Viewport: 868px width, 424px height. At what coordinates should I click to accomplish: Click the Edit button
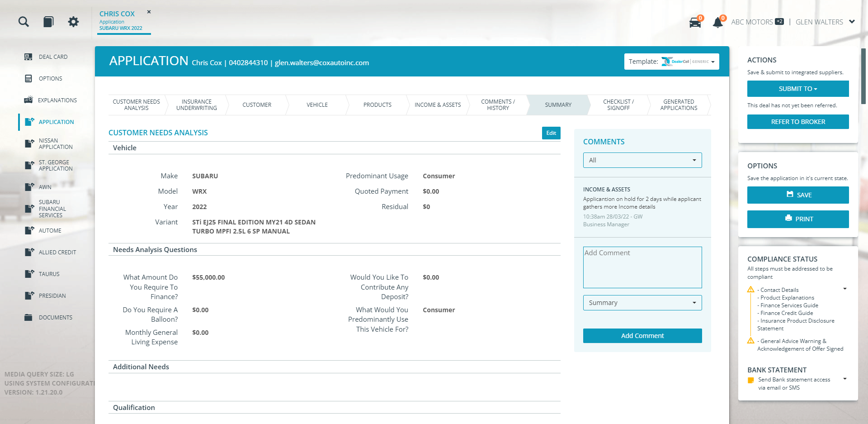point(551,133)
